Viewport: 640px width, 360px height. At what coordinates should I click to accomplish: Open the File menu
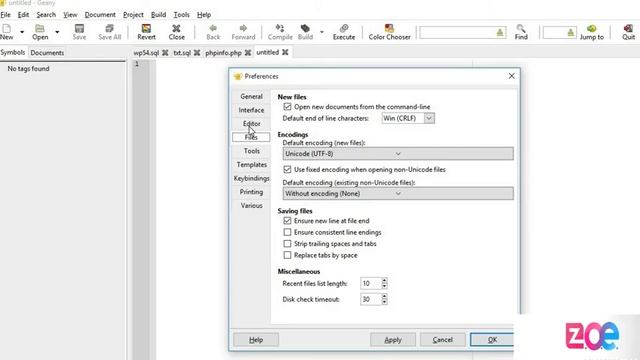pyautogui.click(x=6, y=15)
